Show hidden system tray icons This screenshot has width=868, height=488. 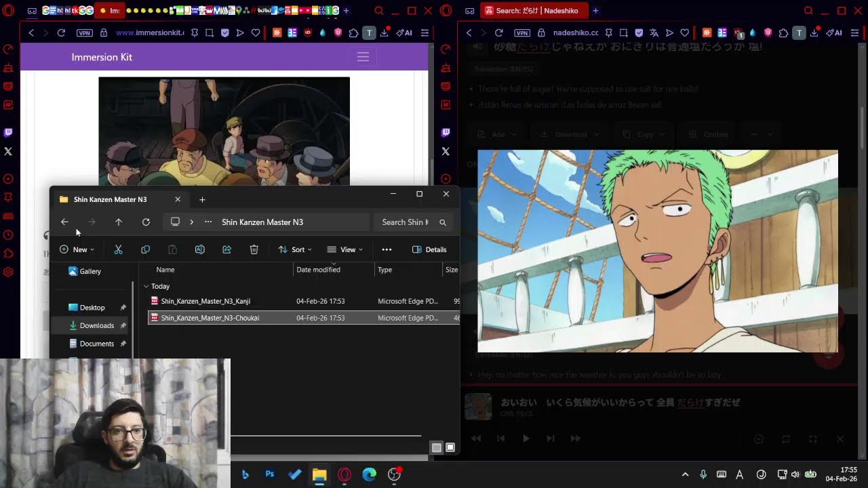coord(685,474)
